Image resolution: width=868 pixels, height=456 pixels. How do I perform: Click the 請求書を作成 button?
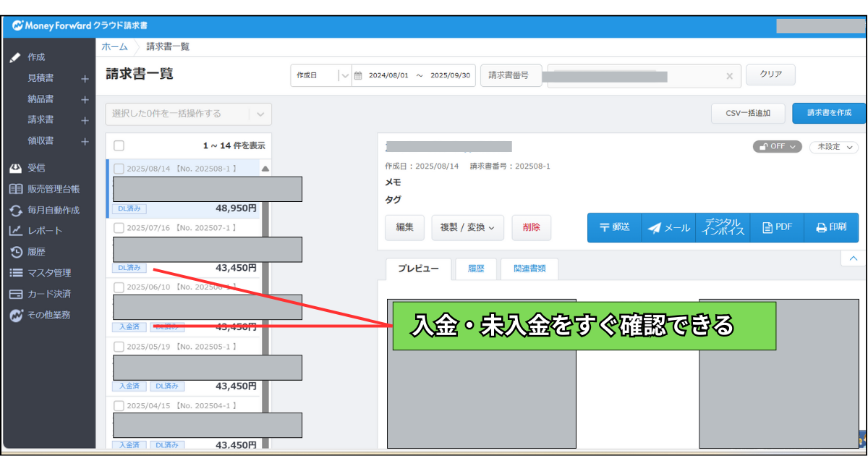pos(829,114)
